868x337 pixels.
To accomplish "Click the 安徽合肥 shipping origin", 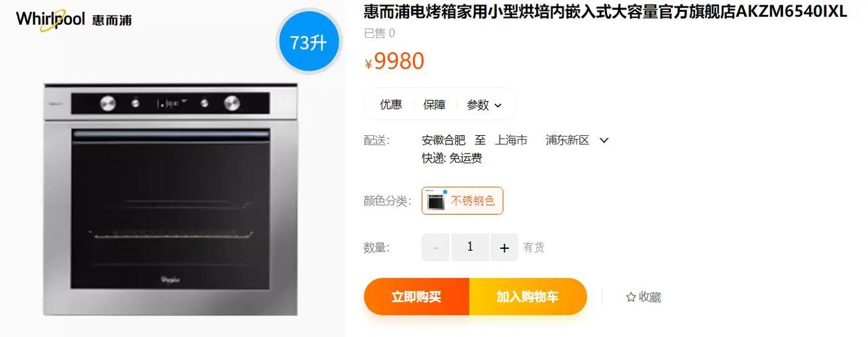I will pos(444,140).
